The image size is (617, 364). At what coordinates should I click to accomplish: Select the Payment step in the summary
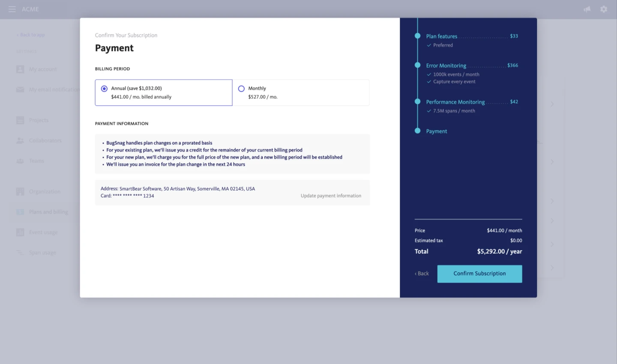[436, 131]
